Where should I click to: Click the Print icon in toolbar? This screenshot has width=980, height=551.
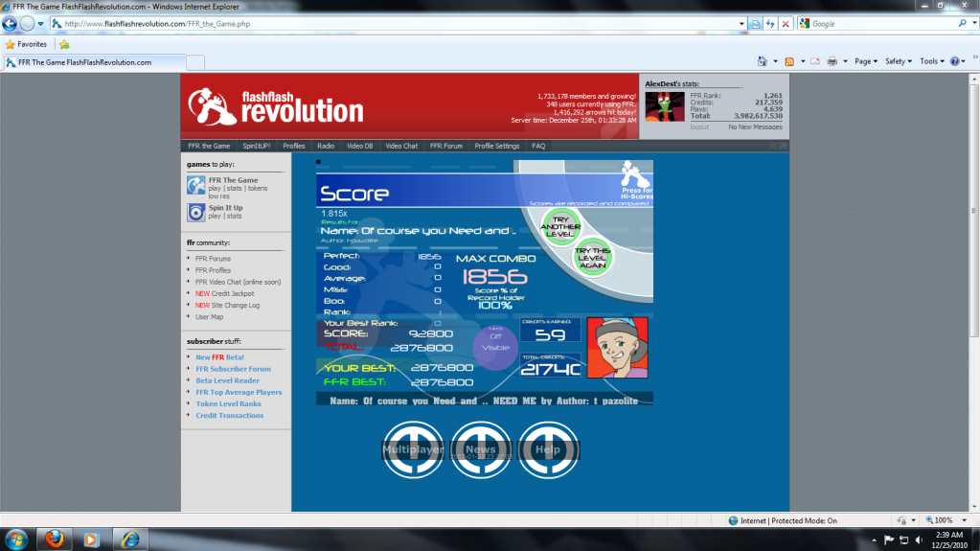pyautogui.click(x=832, y=61)
